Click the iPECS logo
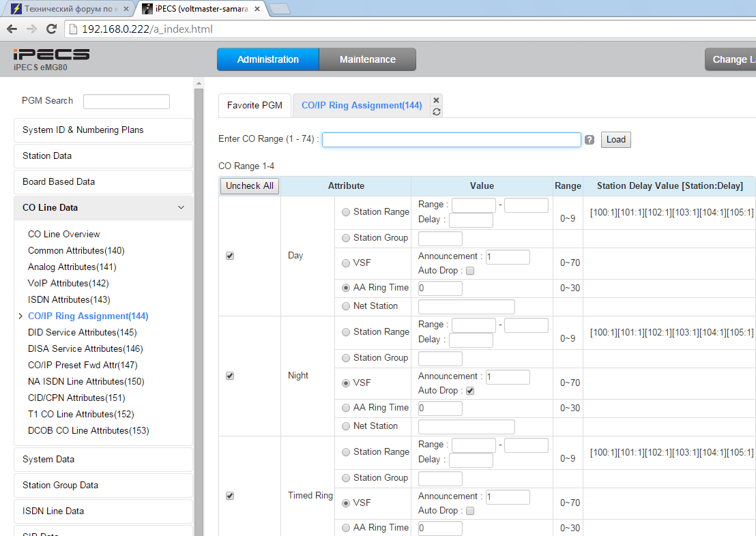Viewport: 756px width, 536px height. pyautogui.click(x=51, y=55)
